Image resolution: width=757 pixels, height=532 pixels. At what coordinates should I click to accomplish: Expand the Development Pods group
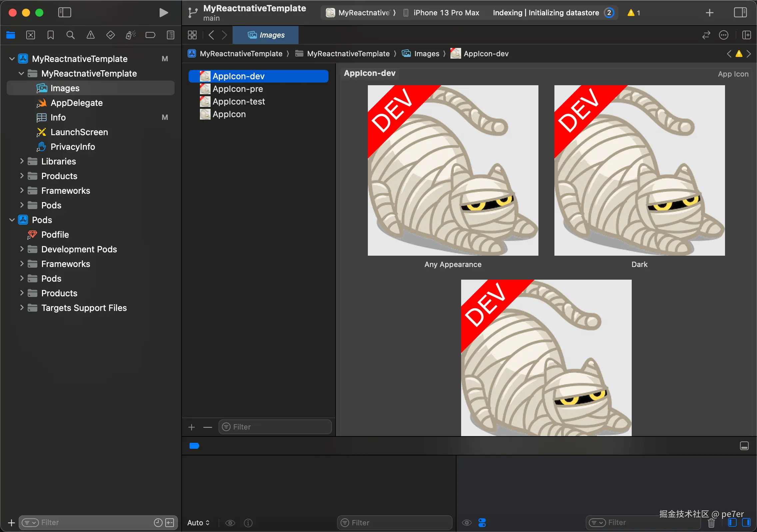coord(22,249)
